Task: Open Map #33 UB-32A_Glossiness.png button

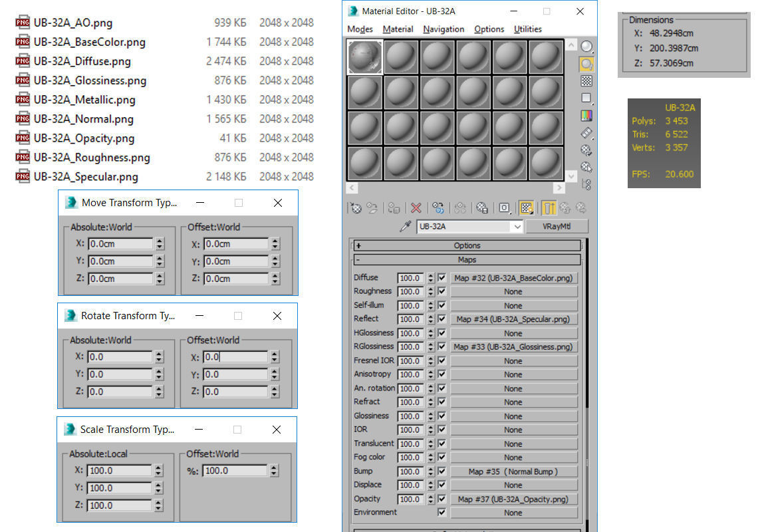Action: [514, 346]
